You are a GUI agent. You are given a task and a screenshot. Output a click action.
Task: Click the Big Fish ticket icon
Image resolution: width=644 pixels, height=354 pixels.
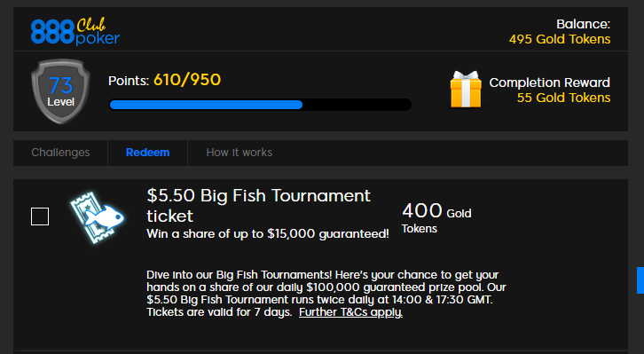(97, 217)
